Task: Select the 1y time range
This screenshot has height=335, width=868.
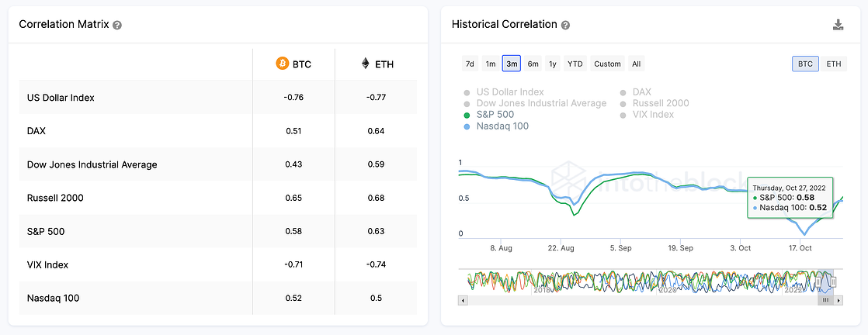Action: 553,64
